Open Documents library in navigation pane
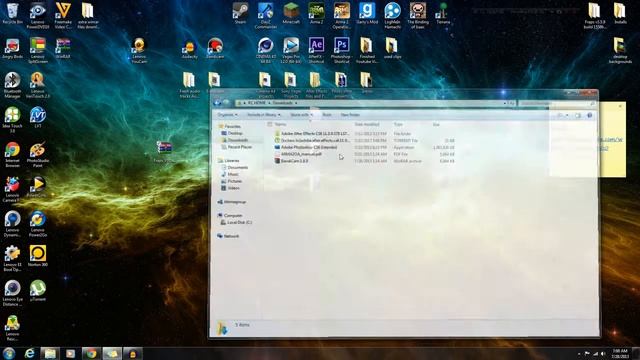 (238, 168)
